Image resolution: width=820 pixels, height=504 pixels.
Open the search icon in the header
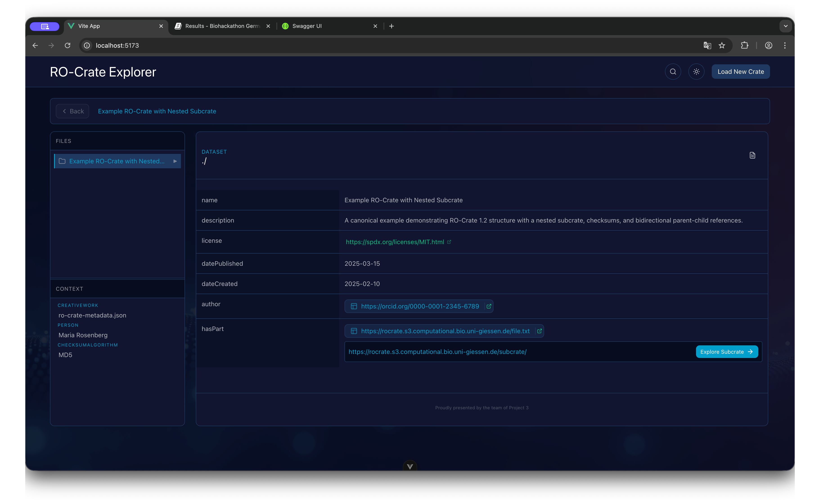point(673,71)
